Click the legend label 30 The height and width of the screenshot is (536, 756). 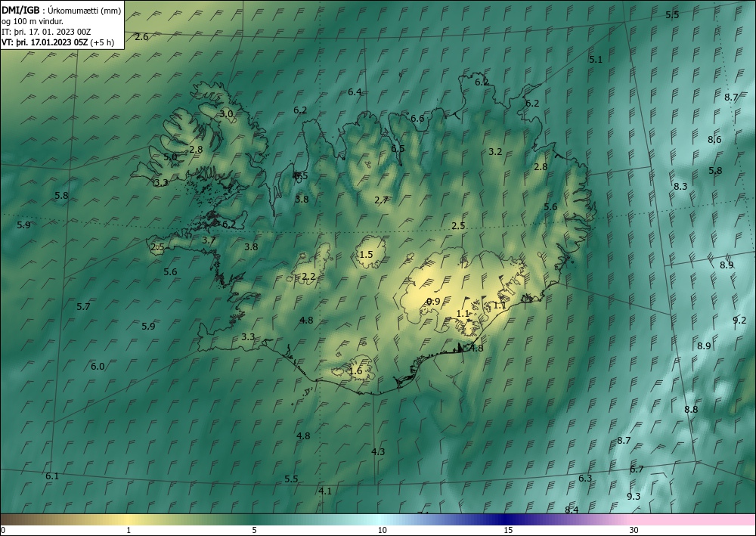[x=634, y=530]
